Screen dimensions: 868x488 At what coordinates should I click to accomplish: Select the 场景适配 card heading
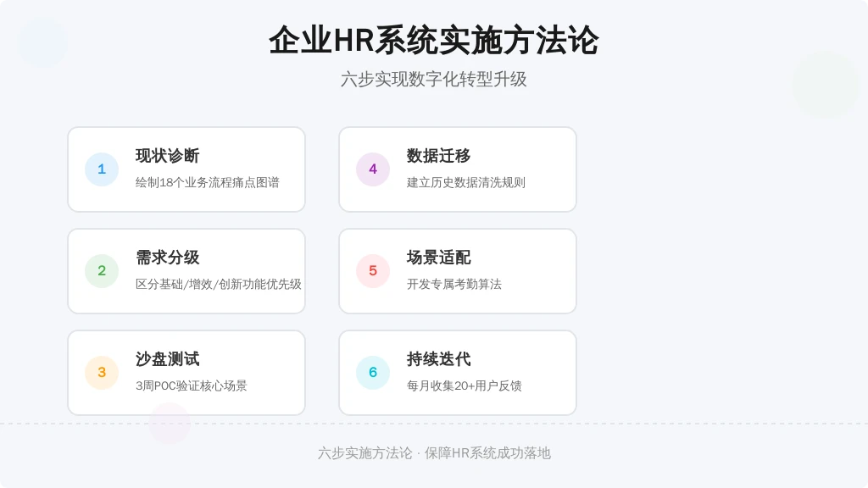tap(438, 258)
